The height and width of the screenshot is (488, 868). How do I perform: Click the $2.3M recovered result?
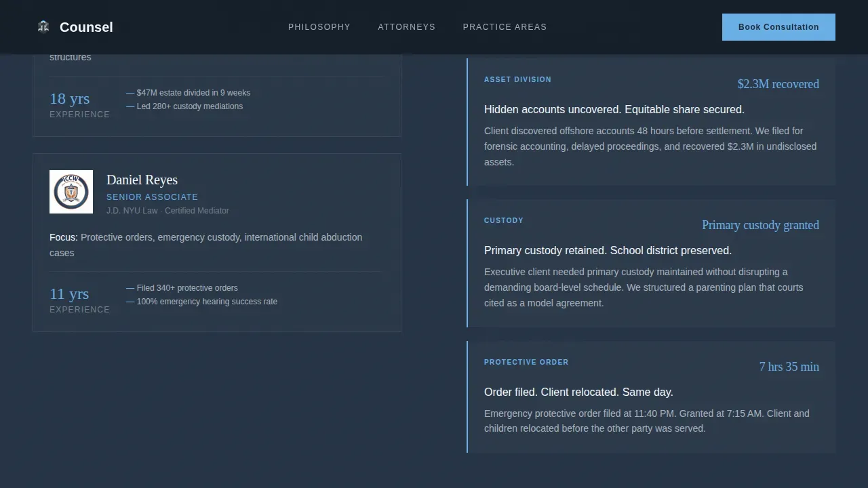pos(778,84)
